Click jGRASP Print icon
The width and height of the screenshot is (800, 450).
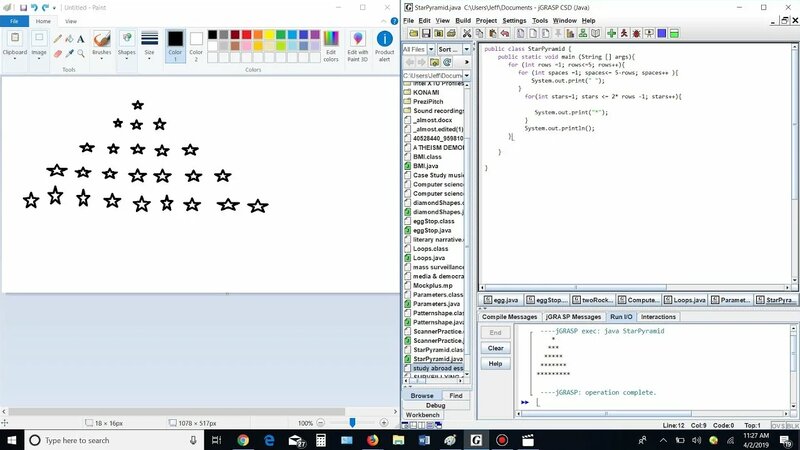[451, 34]
